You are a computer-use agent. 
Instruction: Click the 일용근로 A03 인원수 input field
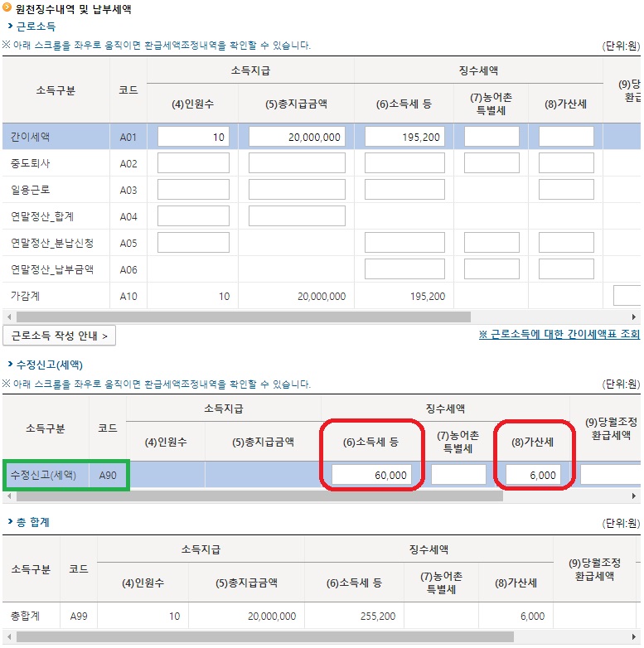click(x=193, y=190)
